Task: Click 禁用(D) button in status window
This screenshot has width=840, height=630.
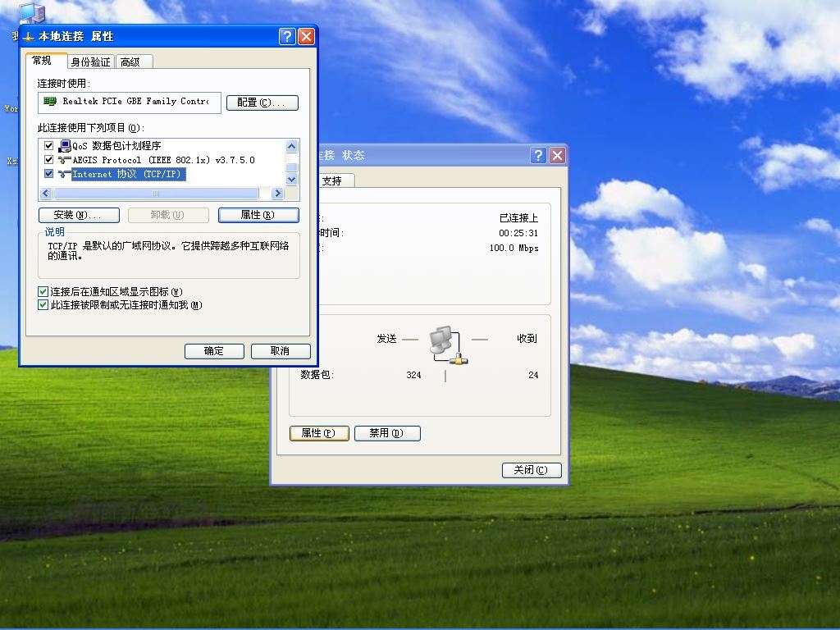Action: (x=387, y=433)
